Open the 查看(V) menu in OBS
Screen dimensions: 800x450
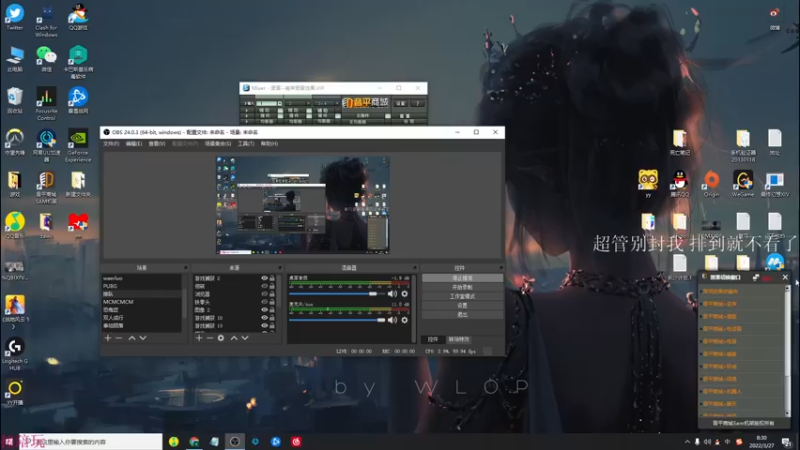(157, 144)
